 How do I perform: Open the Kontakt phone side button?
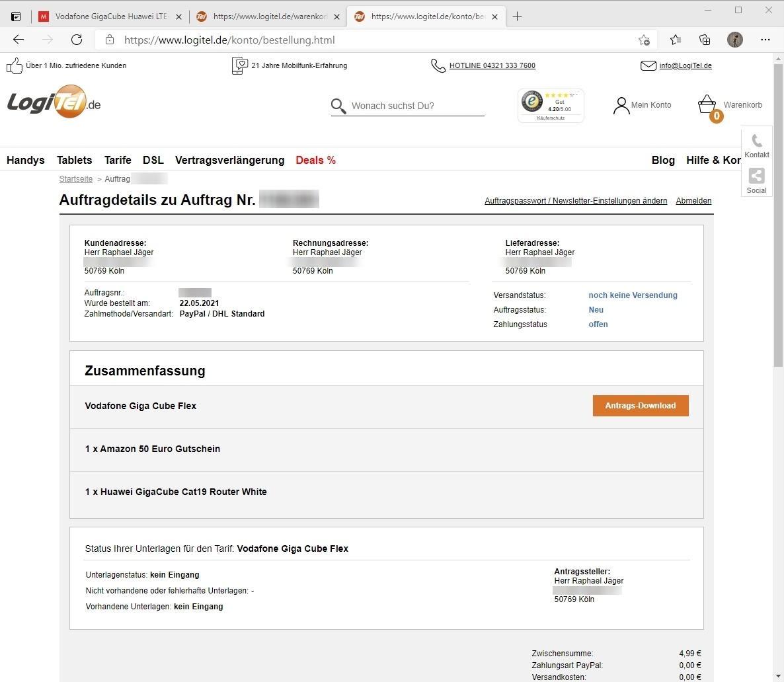756,145
